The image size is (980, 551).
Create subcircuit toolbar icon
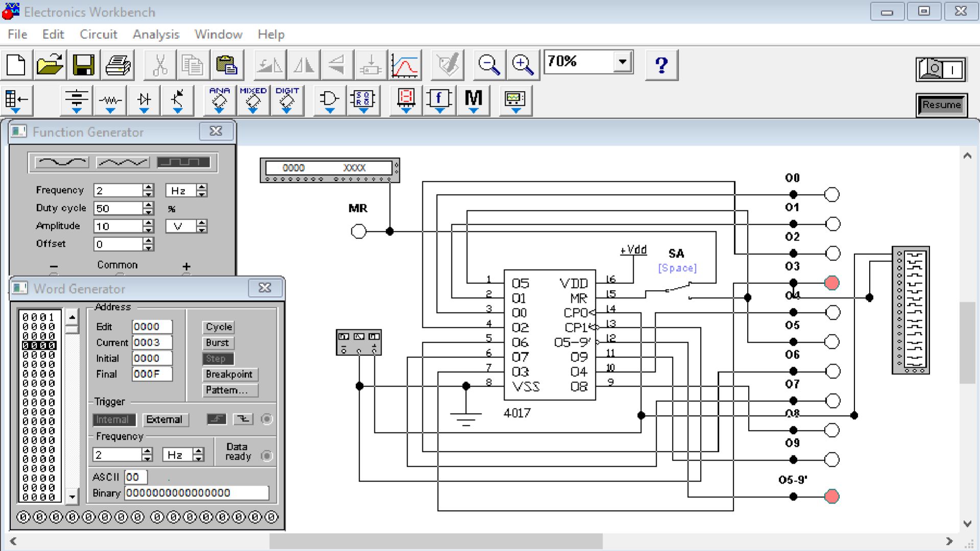tap(371, 65)
